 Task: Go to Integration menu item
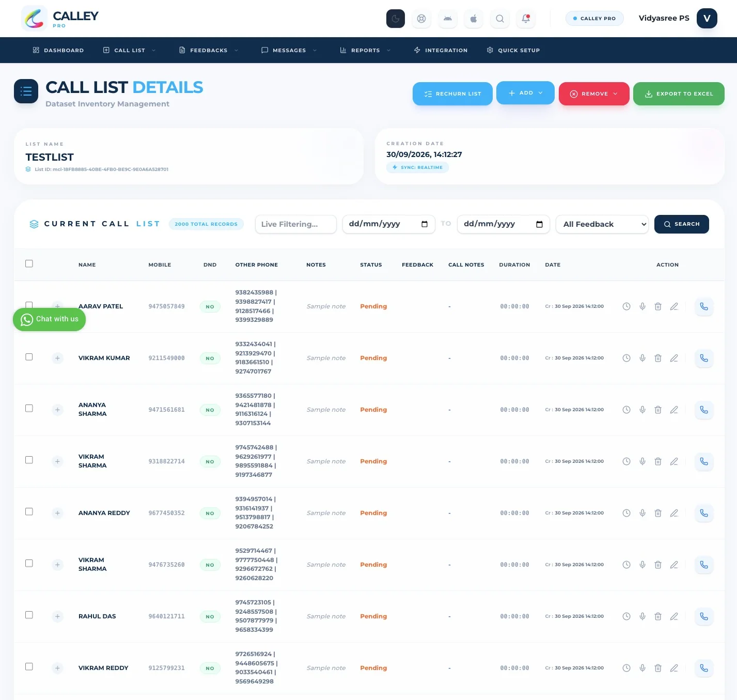441,50
